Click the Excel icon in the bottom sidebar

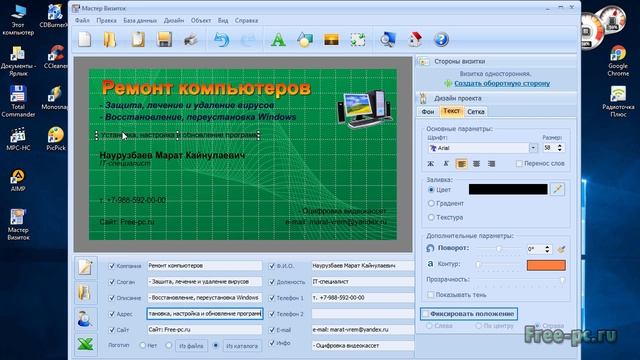pyautogui.click(x=85, y=344)
